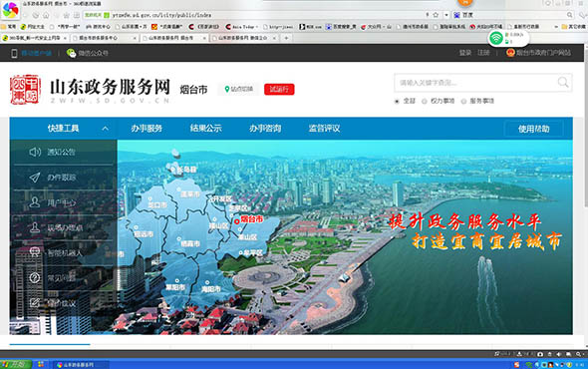Click the suggestion pencil-edit sidebar icon
Screen dimensions: 588x369
point(35,303)
